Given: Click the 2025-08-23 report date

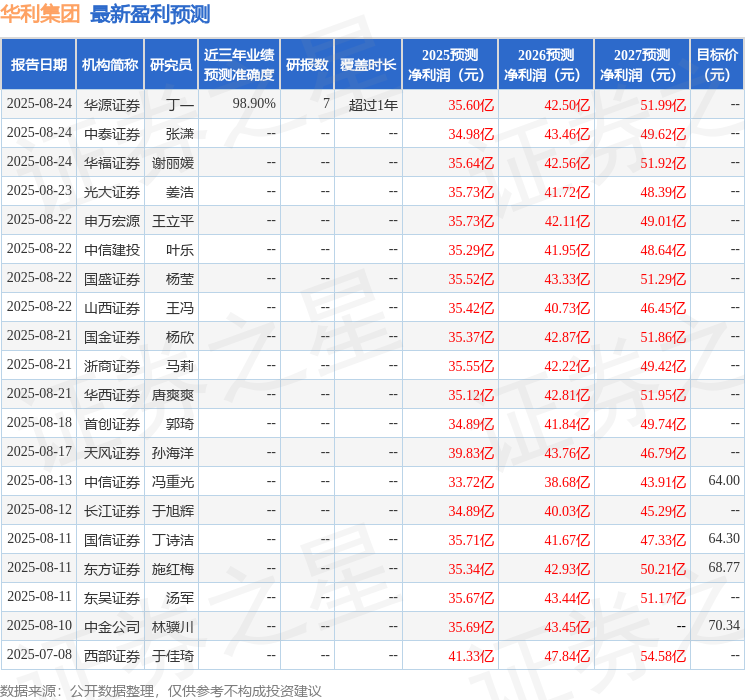Looking at the screenshot, I should [x=39, y=191].
